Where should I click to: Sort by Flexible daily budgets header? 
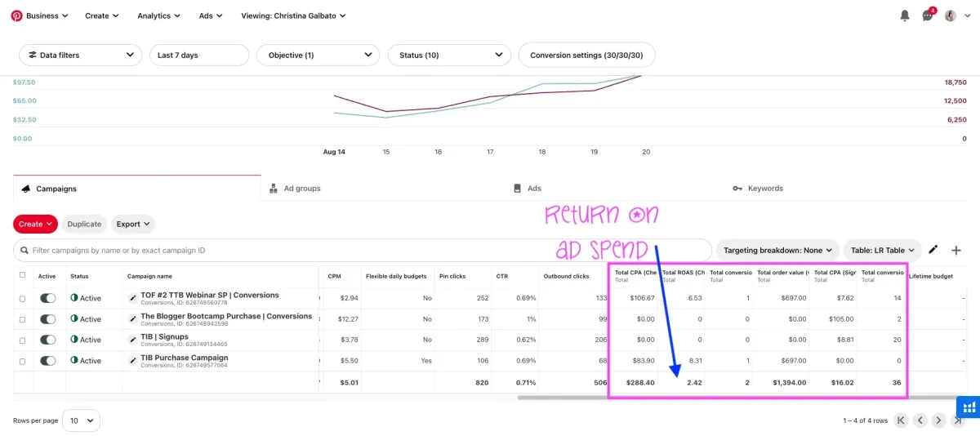pos(396,276)
